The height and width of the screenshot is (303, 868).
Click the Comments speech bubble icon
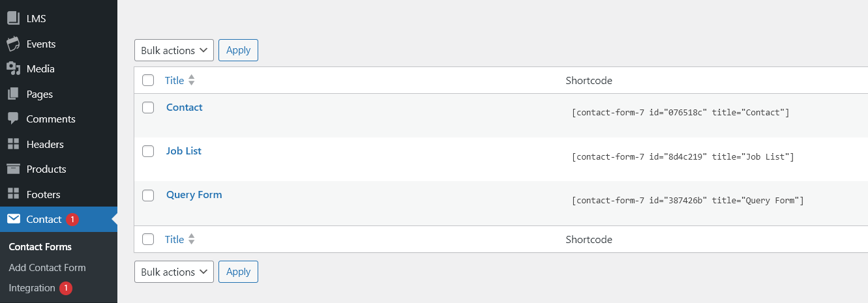13,119
